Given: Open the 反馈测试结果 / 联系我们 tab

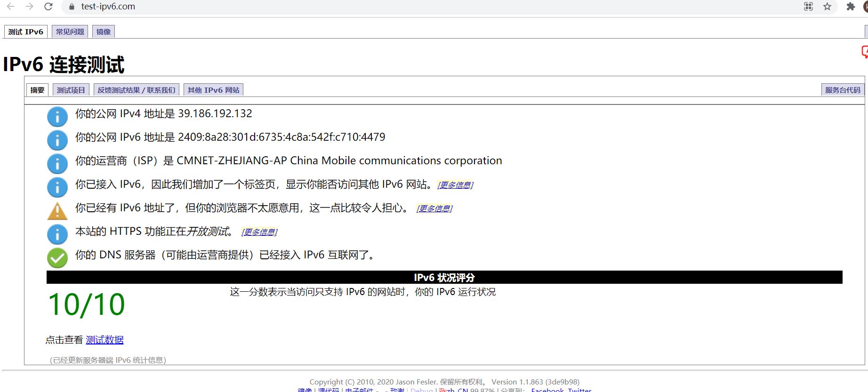Looking at the screenshot, I should tap(136, 90).
